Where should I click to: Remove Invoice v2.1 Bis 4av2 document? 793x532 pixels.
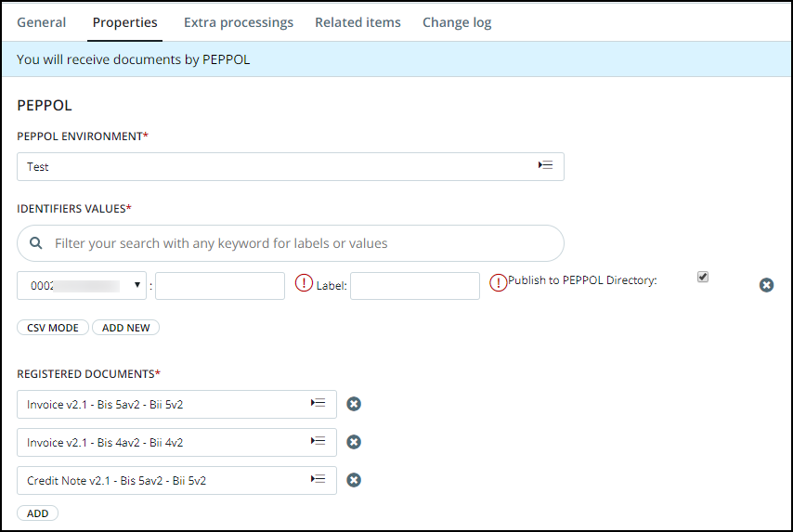354,442
